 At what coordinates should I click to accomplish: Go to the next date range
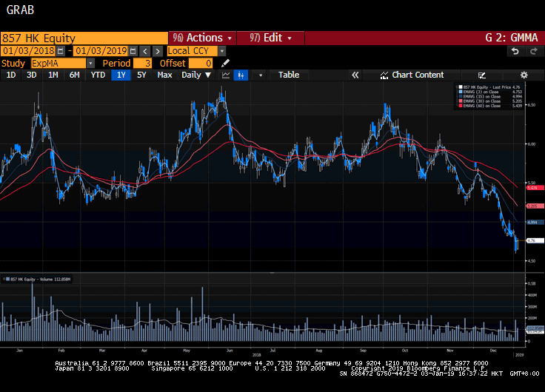[158, 51]
